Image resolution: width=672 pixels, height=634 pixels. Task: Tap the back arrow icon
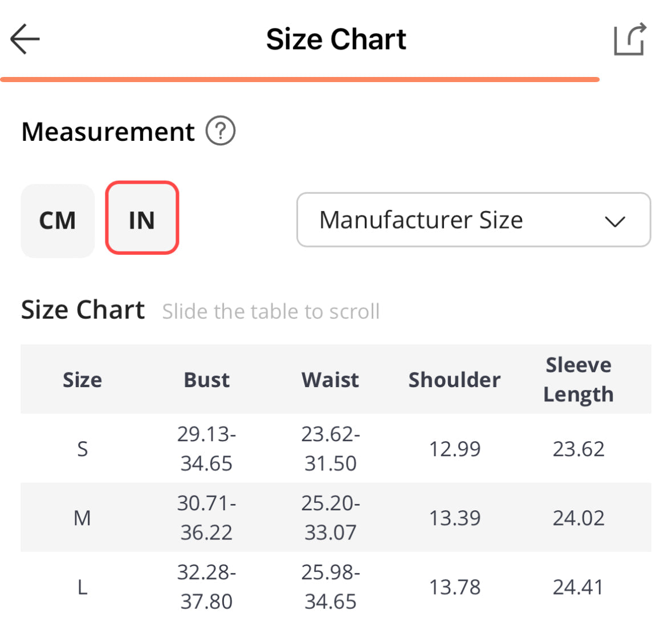click(x=25, y=39)
